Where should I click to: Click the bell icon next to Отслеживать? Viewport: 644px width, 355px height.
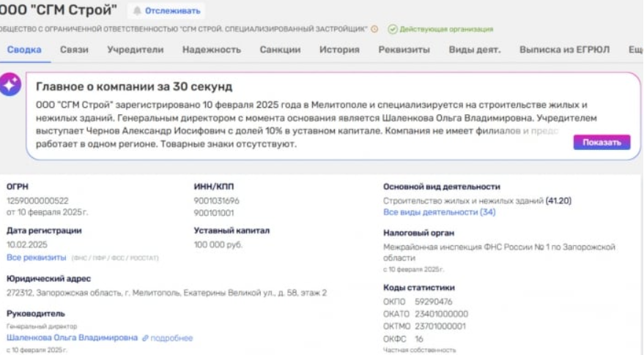click(x=137, y=11)
